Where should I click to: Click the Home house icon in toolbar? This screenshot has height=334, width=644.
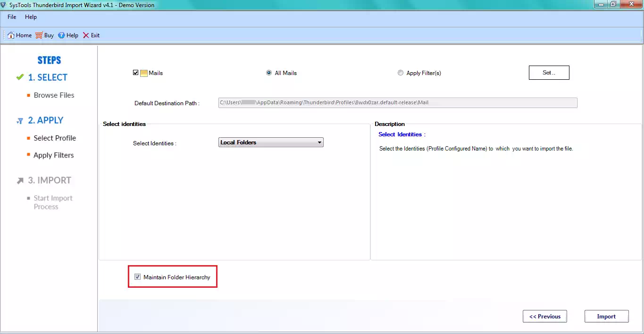point(11,35)
